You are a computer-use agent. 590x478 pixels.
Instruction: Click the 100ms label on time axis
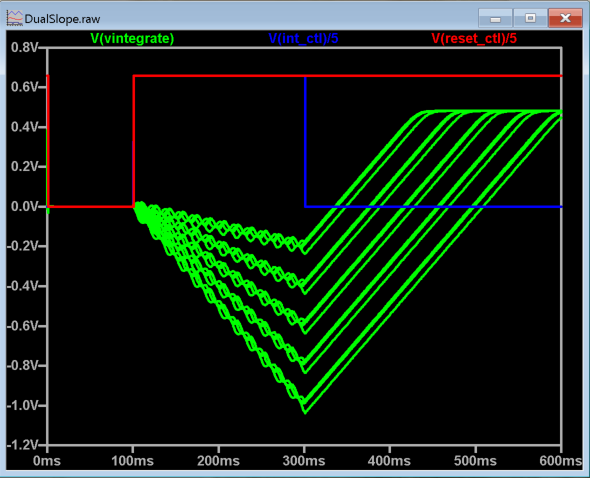(x=132, y=461)
